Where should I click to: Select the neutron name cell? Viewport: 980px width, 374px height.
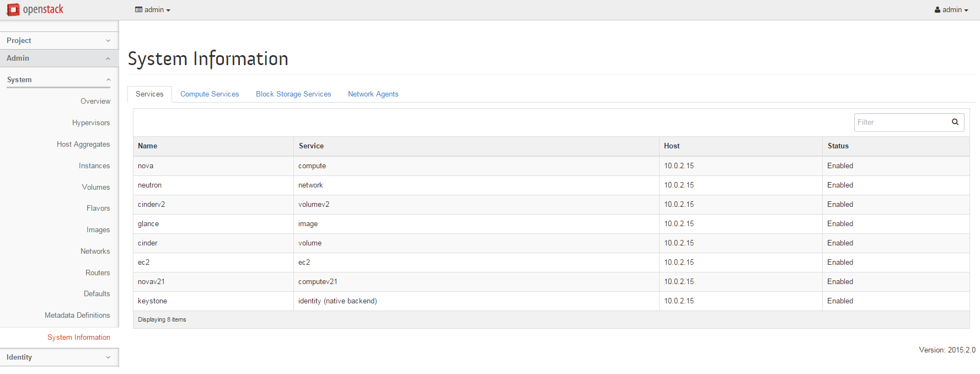213,185
